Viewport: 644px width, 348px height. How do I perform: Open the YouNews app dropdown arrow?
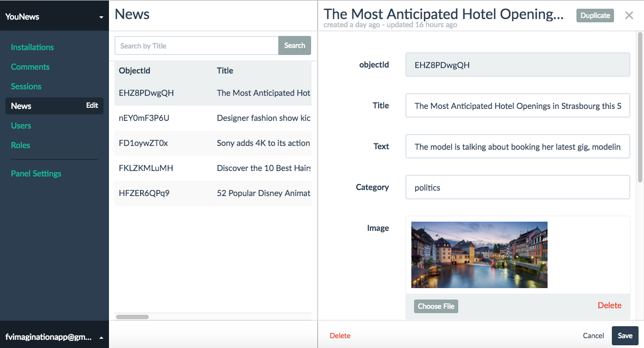click(x=101, y=17)
